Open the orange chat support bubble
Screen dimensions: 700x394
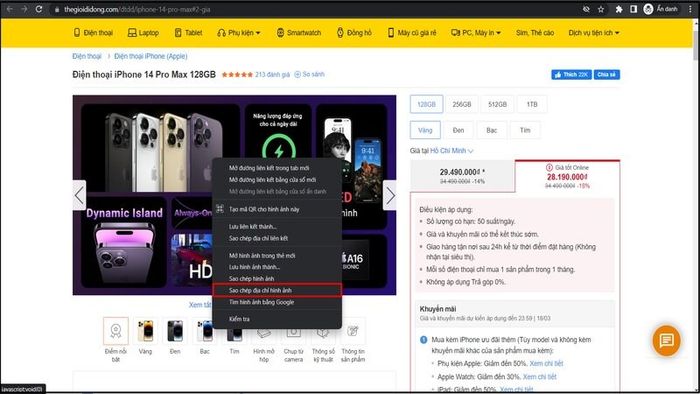click(x=666, y=340)
